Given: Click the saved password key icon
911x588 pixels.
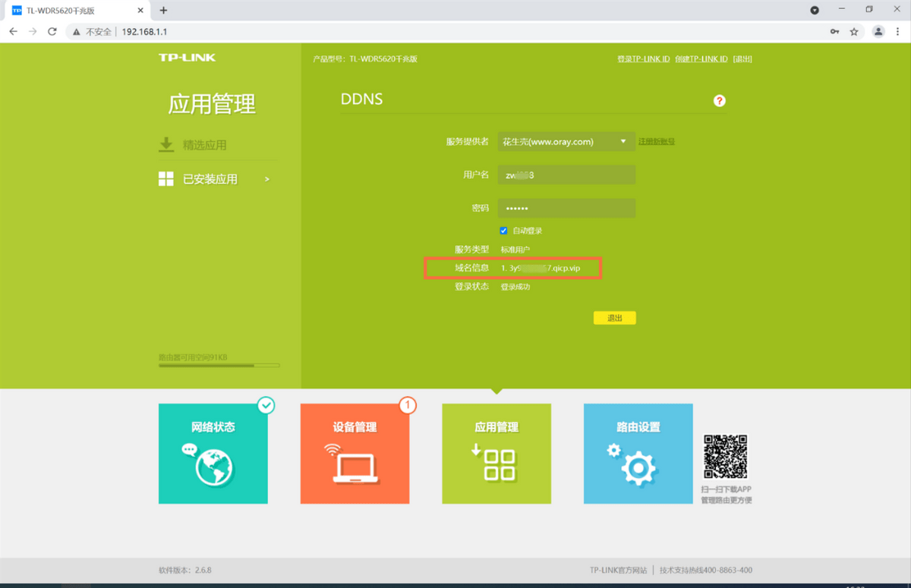Looking at the screenshot, I should pyautogui.click(x=834, y=32).
